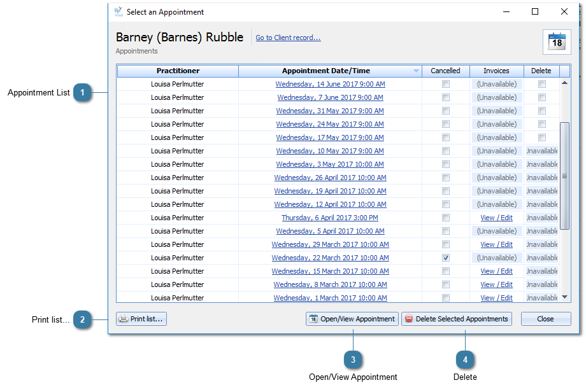
Task: Click (Unavailable) invoice cell for 14 June 2017
Action: (497, 85)
